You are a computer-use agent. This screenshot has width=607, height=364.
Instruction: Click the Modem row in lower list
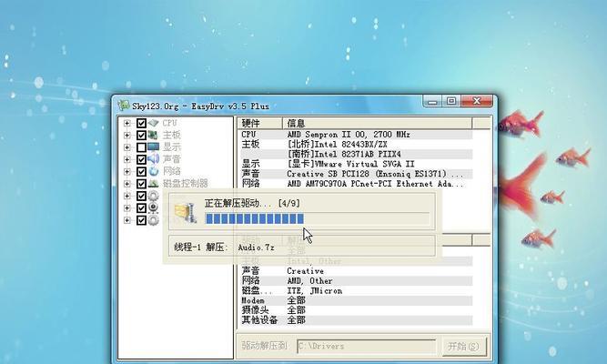tap(355, 300)
